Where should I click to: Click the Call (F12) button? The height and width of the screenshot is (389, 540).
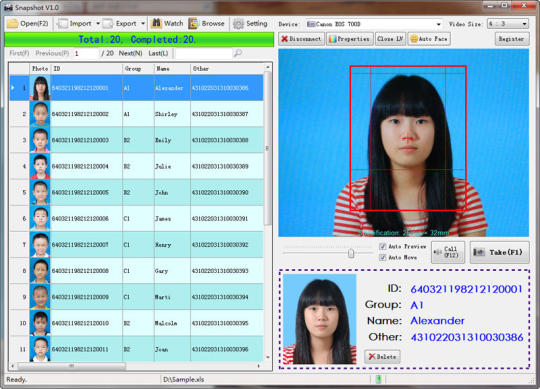click(448, 252)
